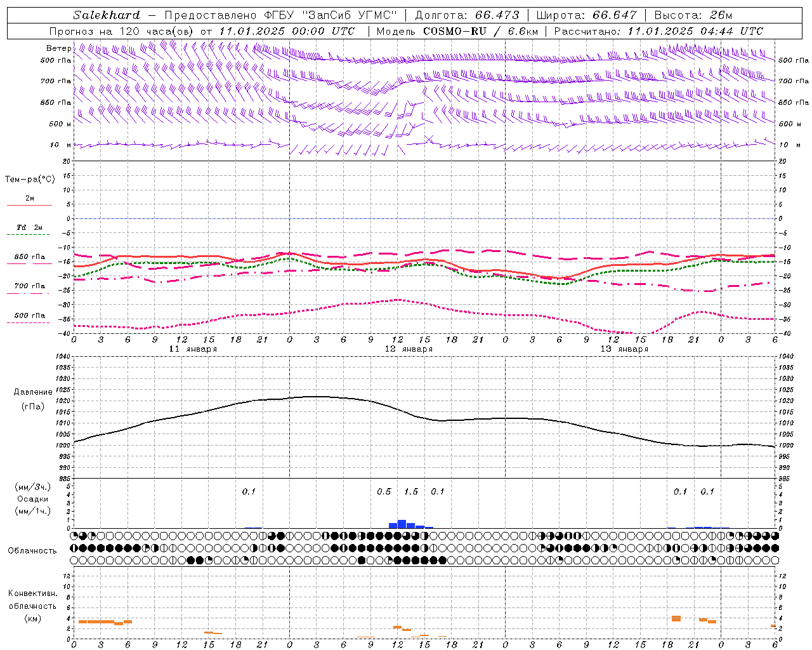This screenshot has height=650, width=812.
Task: Click the '850 гПа' temperature legend entry
Action: click(x=30, y=257)
